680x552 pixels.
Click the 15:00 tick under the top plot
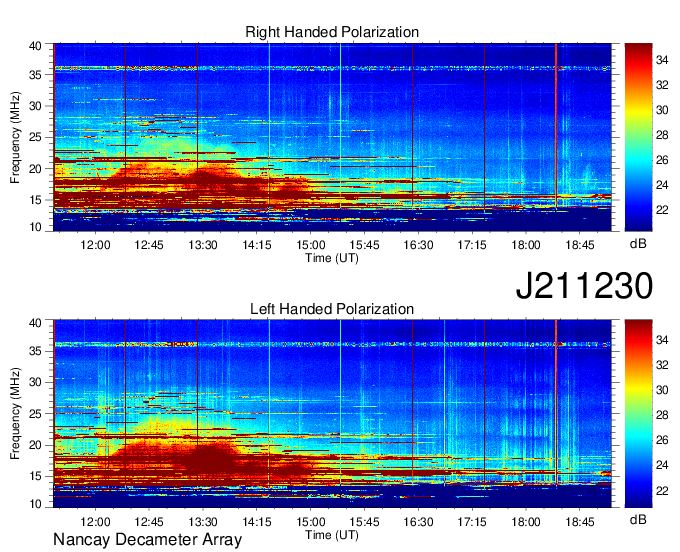311,245
